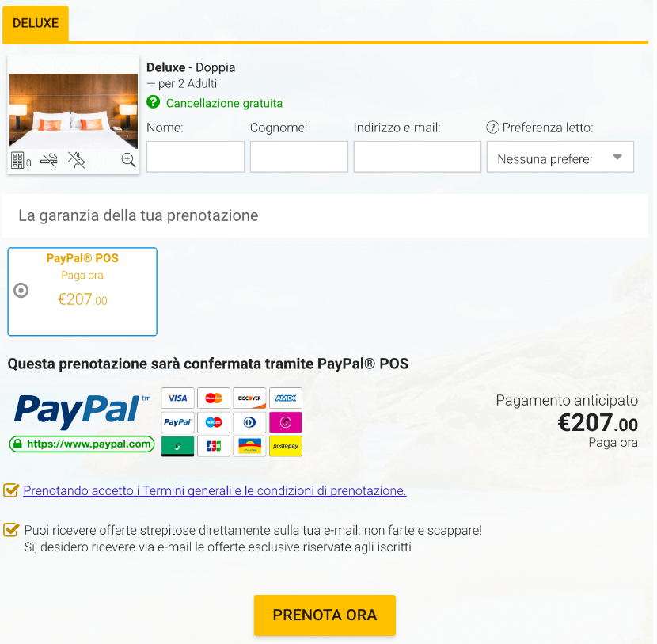
Task: Select the PayPal POS payment radio button
Action: 21,290
